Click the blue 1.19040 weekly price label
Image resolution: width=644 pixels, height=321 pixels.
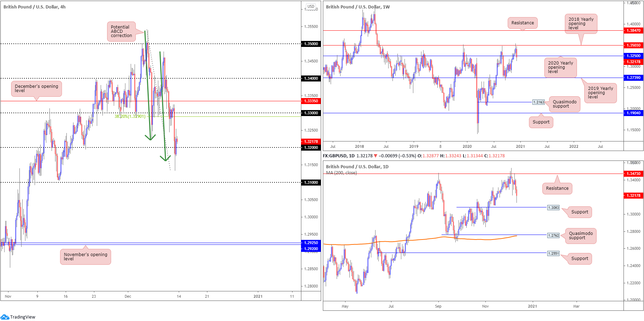click(x=633, y=113)
